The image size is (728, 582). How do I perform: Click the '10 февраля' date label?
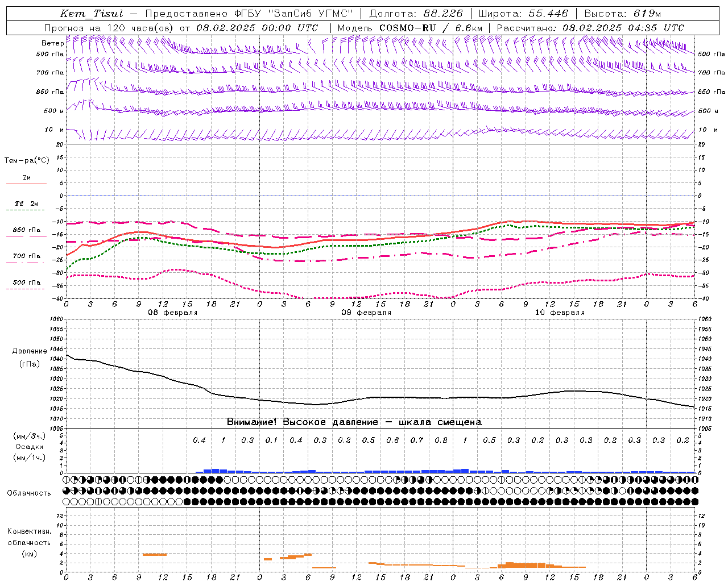tap(560, 313)
